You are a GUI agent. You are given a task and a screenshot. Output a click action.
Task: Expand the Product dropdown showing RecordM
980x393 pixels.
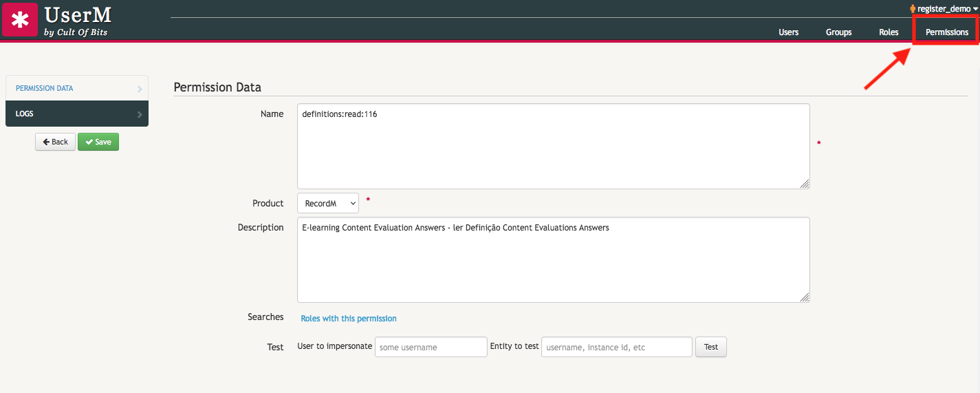coord(328,204)
